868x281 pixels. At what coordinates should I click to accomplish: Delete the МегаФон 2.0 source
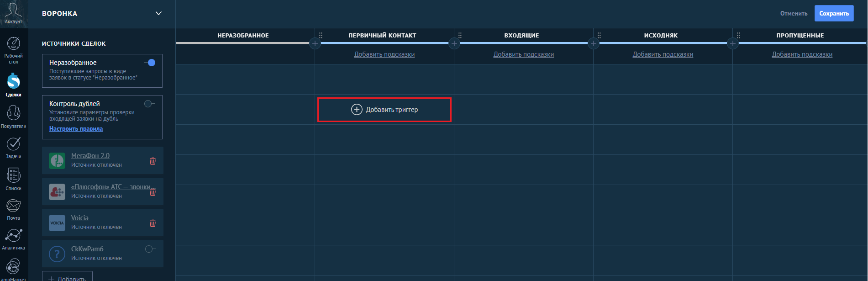click(x=153, y=161)
